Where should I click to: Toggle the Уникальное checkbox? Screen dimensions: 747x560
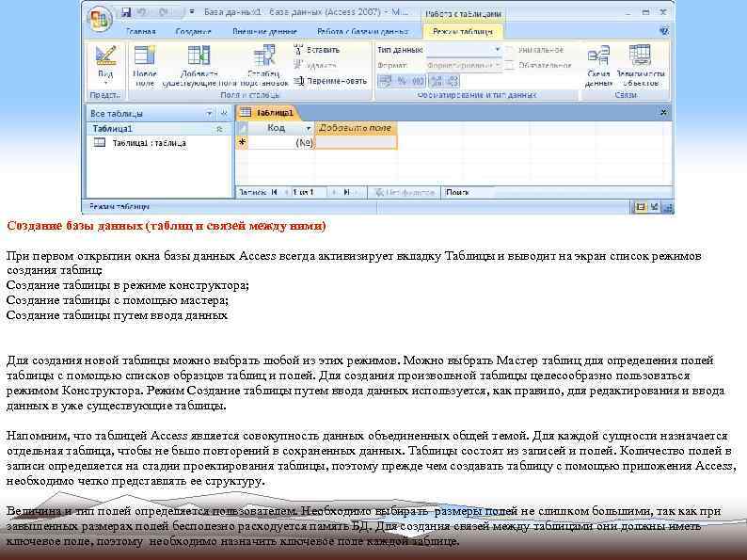[509, 50]
